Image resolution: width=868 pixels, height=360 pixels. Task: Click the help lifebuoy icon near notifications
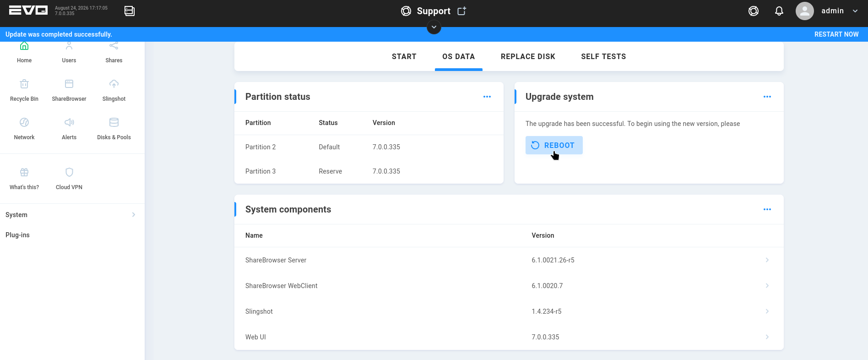click(x=754, y=11)
